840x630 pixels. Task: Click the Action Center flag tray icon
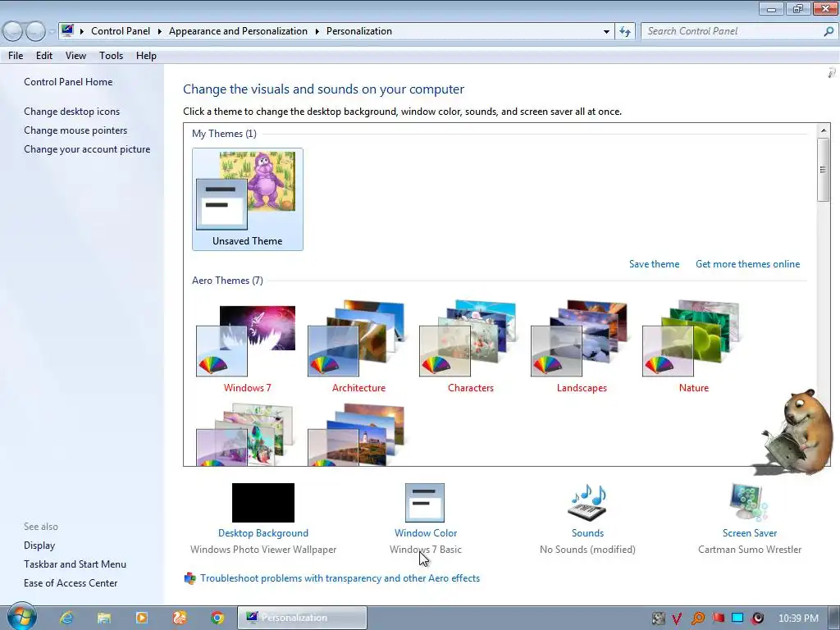(x=718, y=619)
